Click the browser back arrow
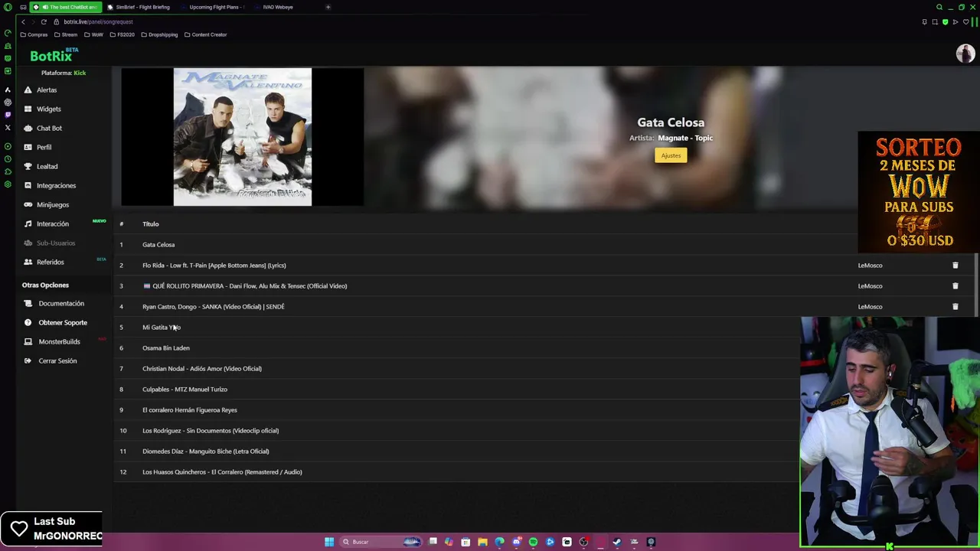This screenshot has height=551, width=980. (x=23, y=21)
